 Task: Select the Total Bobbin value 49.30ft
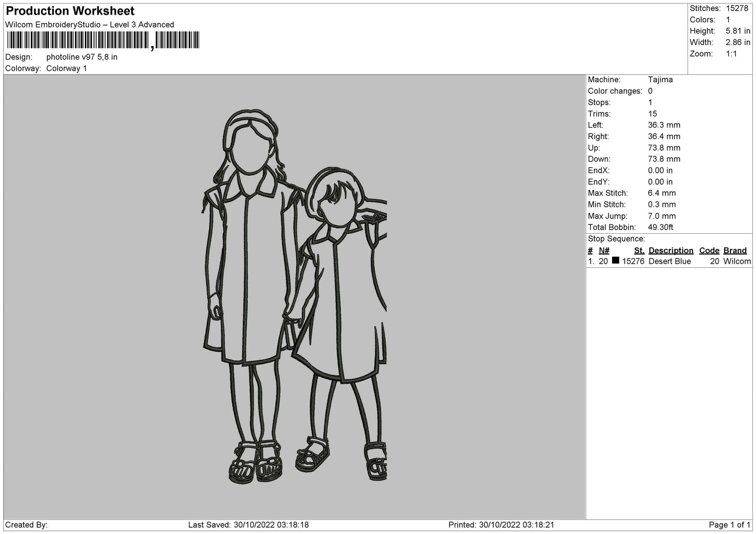tap(660, 228)
